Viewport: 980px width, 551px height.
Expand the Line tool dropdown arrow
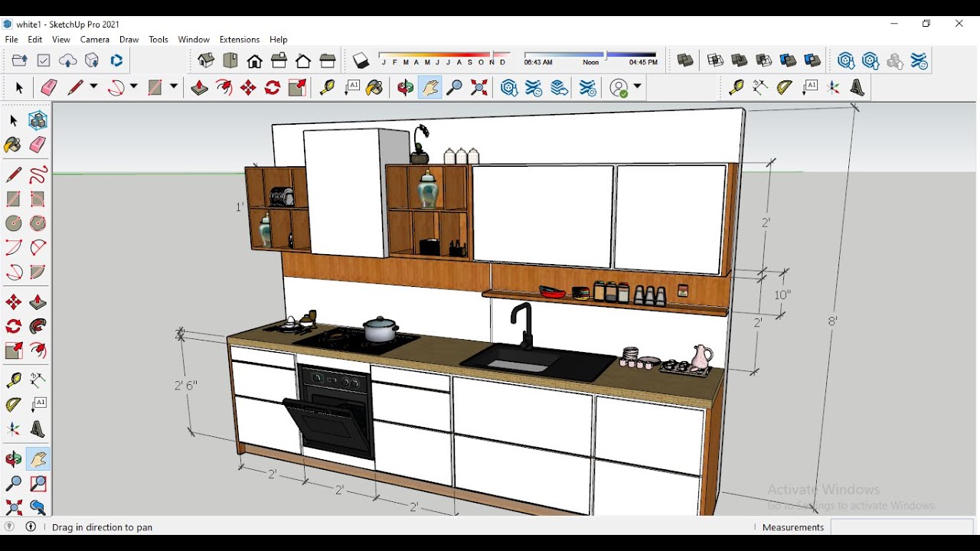pyautogui.click(x=94, y=88)
